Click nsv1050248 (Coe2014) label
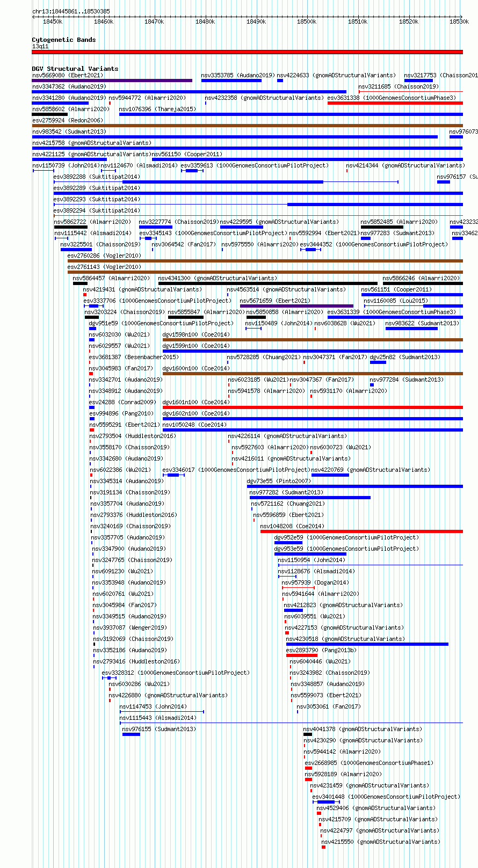 [x=194, y=425]
